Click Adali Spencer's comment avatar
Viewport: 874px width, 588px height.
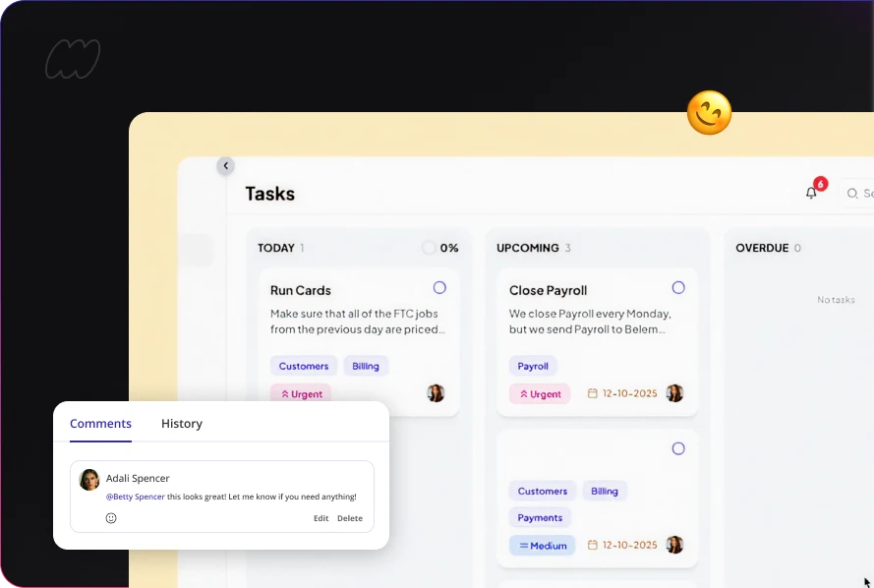(89, 479)
